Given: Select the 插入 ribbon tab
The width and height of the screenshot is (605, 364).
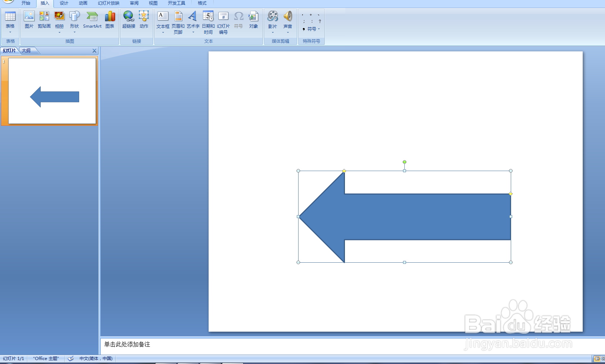Looking at the screenshot, I should pyautogui.click(x=45, y=3).
